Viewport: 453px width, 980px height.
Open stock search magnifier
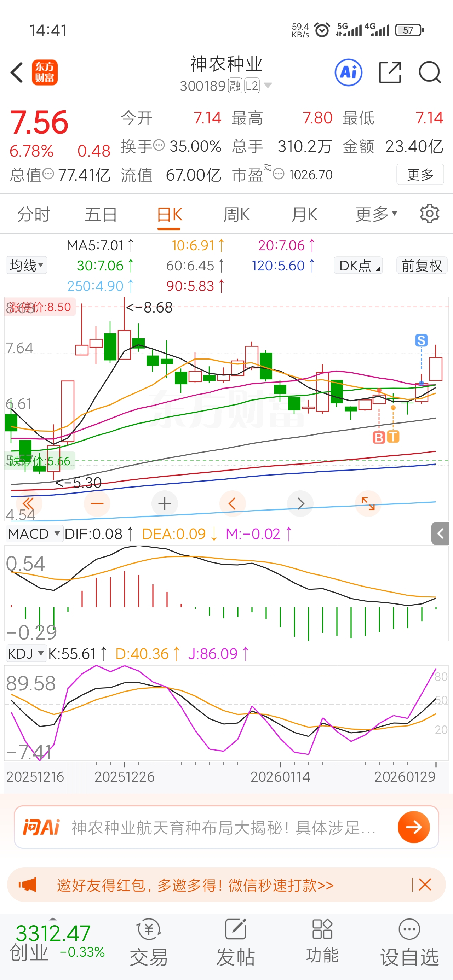click(x=430, y=72)
